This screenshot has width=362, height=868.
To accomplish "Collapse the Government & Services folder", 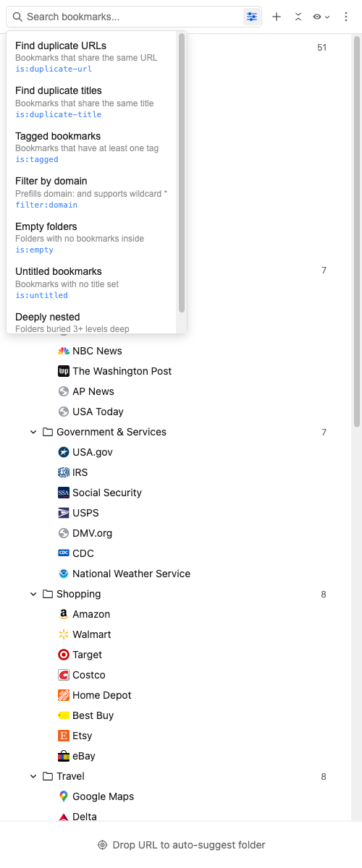I will point(33,432).
